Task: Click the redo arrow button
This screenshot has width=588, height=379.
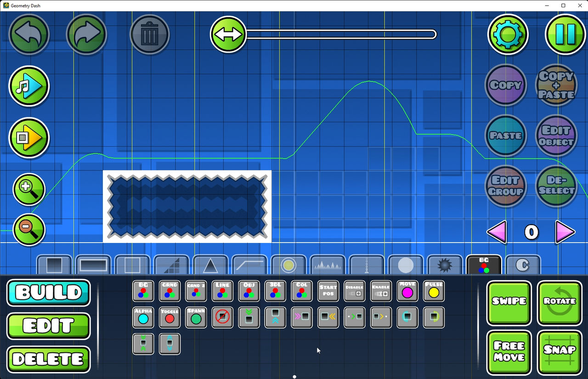Action: pos(86,34)
